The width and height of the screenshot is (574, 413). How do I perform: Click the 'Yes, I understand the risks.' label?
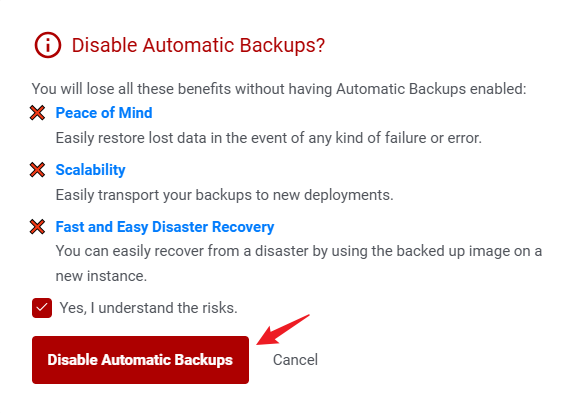149,308
